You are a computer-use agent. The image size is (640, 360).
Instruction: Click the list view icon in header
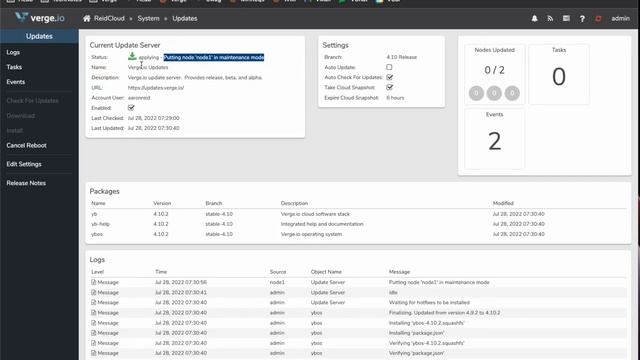coord(566,18)
